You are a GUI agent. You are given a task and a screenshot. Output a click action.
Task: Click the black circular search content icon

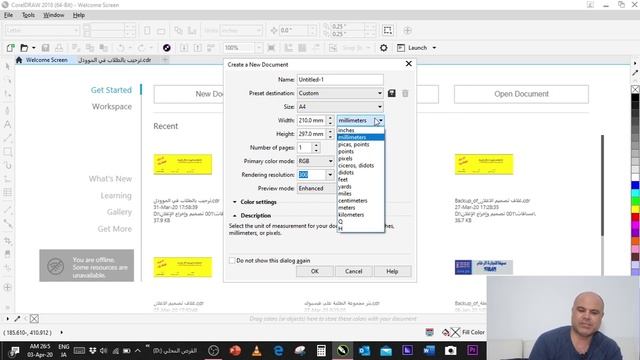(167, 48)
